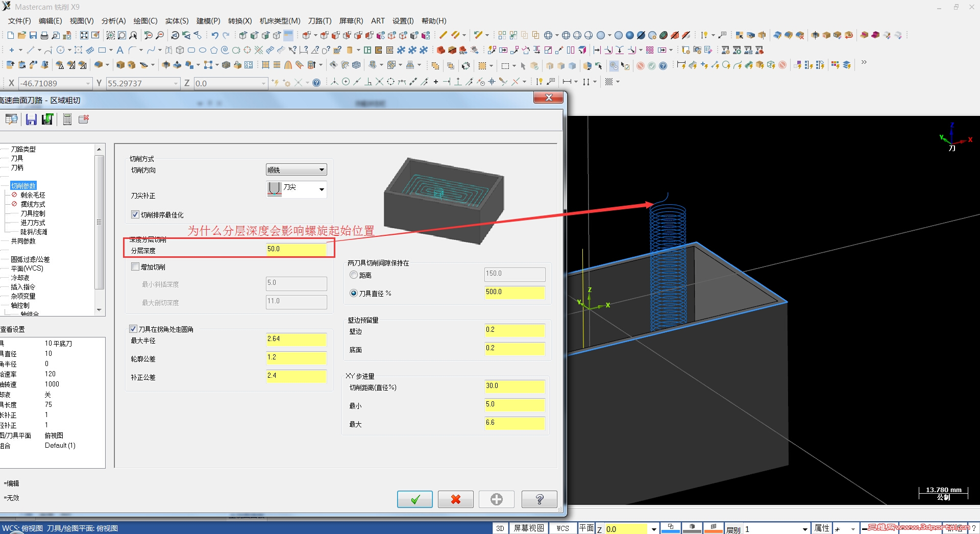980x534 pixels.
Task: Click the dialog's first toolbar icon
Action: (12, 119)
